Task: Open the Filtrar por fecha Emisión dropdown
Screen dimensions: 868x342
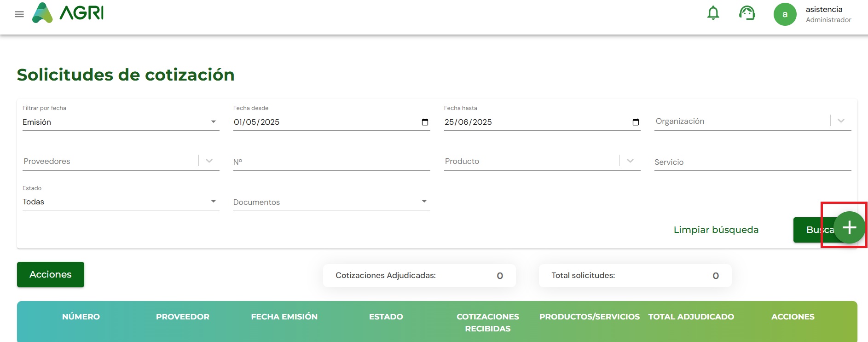Action: point(121,122)
